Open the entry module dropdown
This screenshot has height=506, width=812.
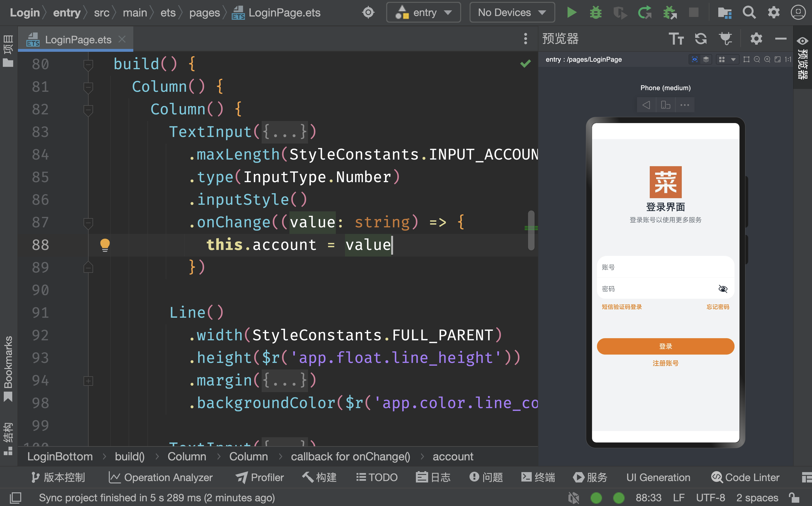pyautogui.click(x=423, y=13)
